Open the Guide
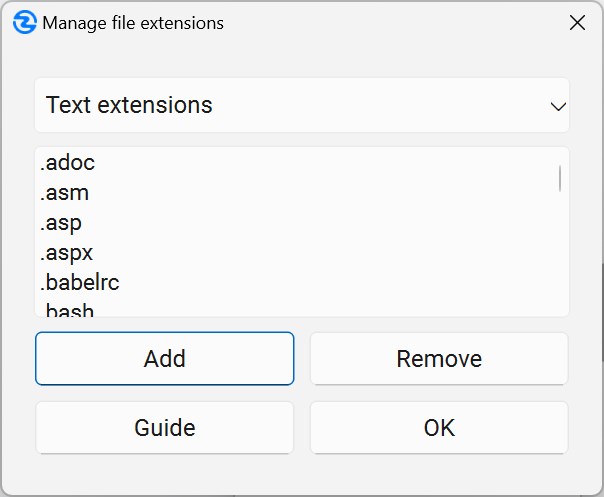Screen dimensions: 604x497 point(164,428)
